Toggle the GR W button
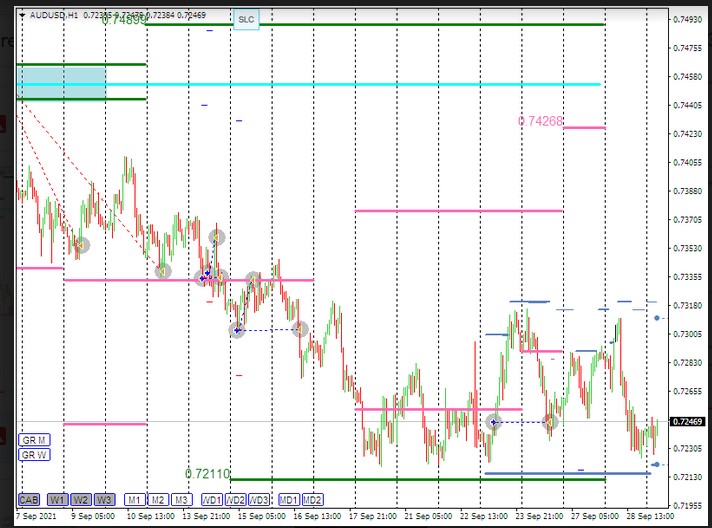The width and height of the screenshot is (712, 528). (x=34, y=456)
